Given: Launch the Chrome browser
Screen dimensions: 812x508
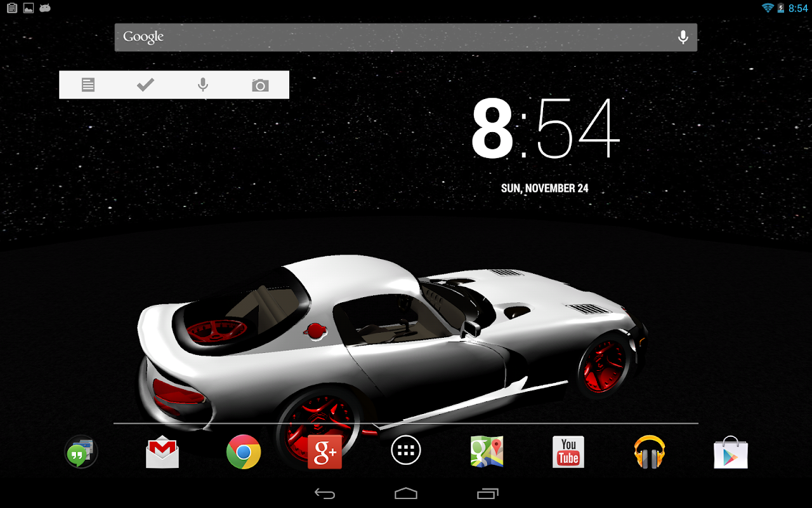Looking at the screenshot, I should 244,452.
